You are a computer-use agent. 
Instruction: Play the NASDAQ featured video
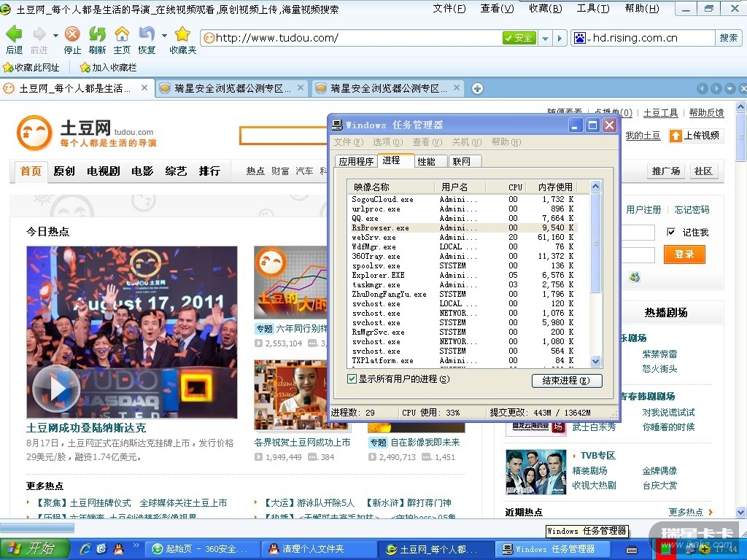coord(56,389)
